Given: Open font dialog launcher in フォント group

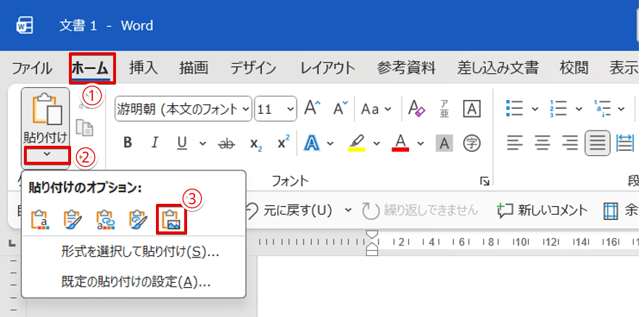Looking at the screenshot, I should point(484,181).
